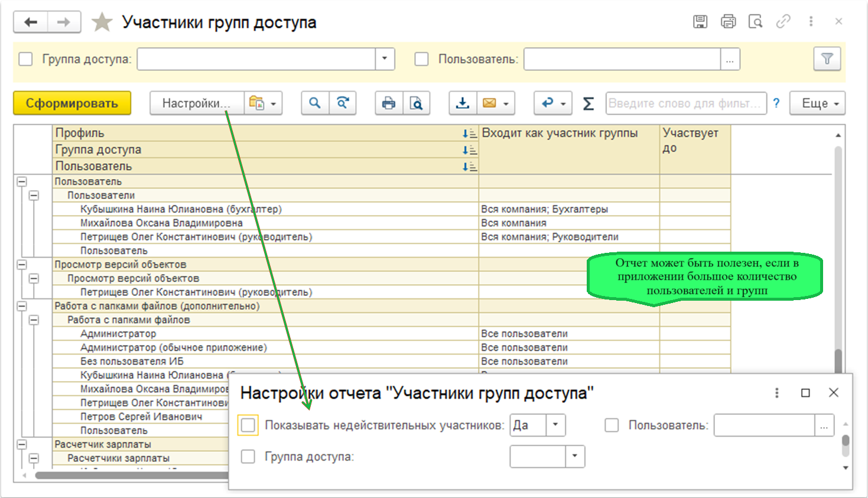Open the Настройки... button
This screenshot has height=498, width=868.
click(x=196, y=103)
